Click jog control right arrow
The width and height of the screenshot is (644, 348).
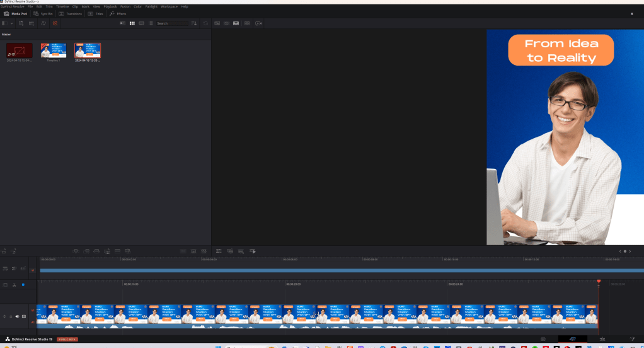click(630, 251)
